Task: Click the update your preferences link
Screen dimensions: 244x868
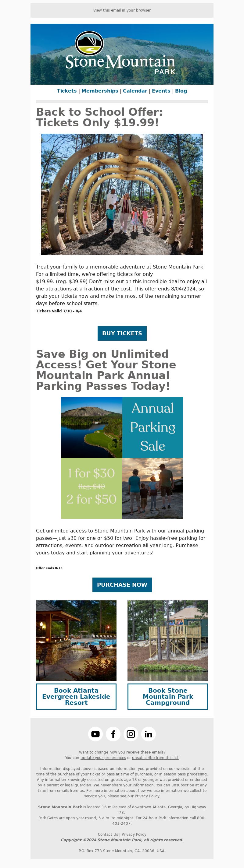Action: [x=103, y=758]
